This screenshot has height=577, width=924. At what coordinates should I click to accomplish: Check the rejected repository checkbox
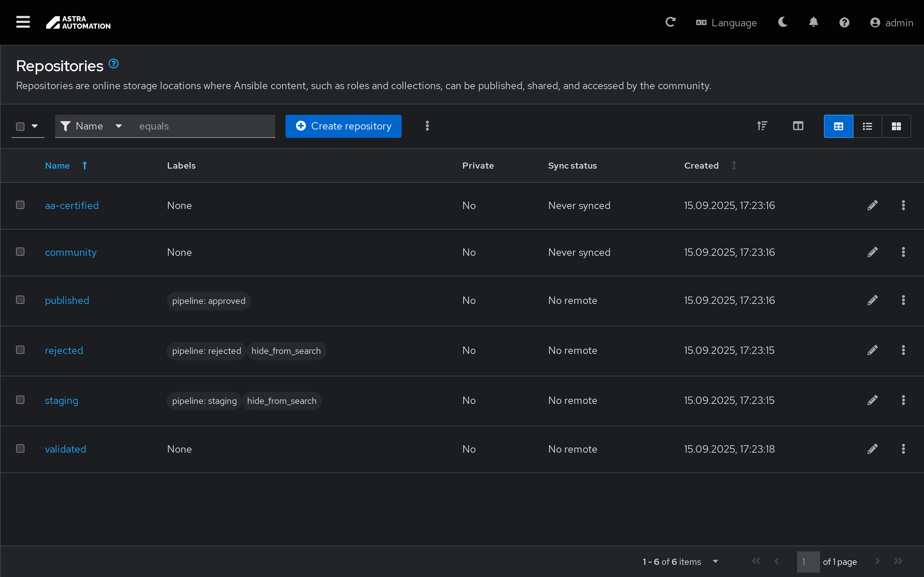pos(20,350)
